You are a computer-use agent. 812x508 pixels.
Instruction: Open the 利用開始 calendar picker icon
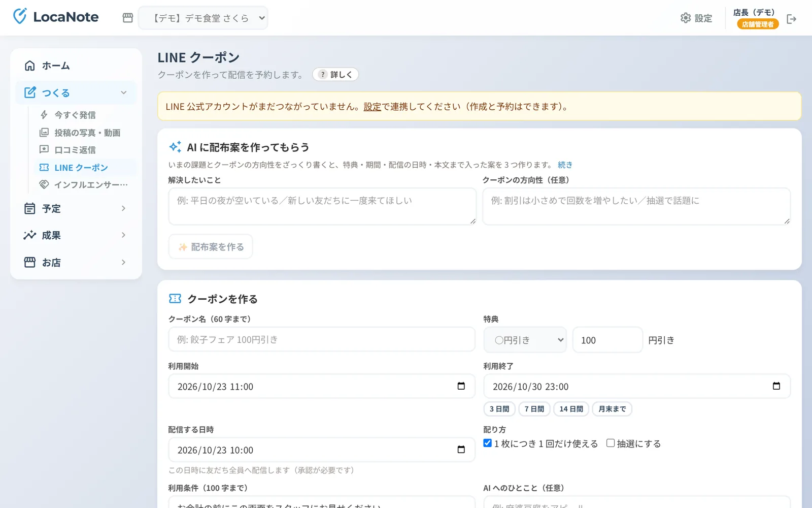tap(461, 386)
